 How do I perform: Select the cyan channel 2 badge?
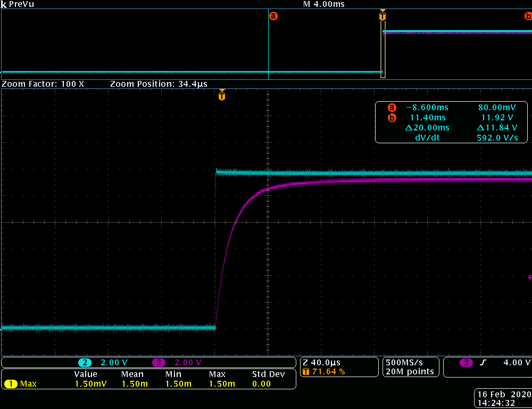click(85, 363)
